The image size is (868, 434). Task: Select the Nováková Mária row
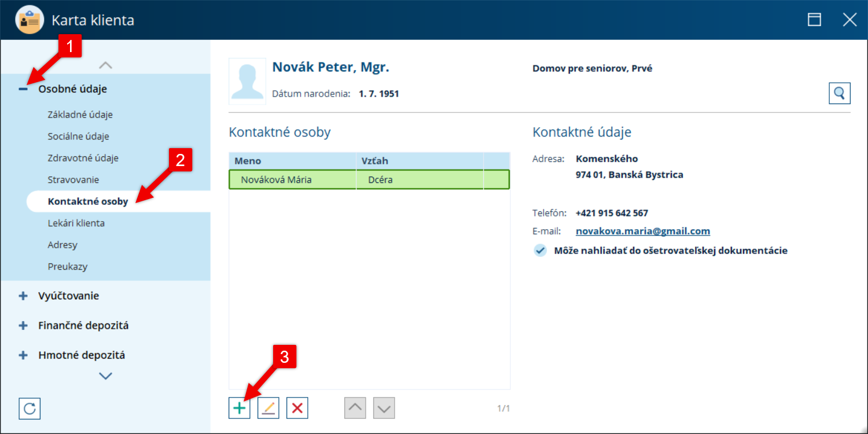click(369, 179)
